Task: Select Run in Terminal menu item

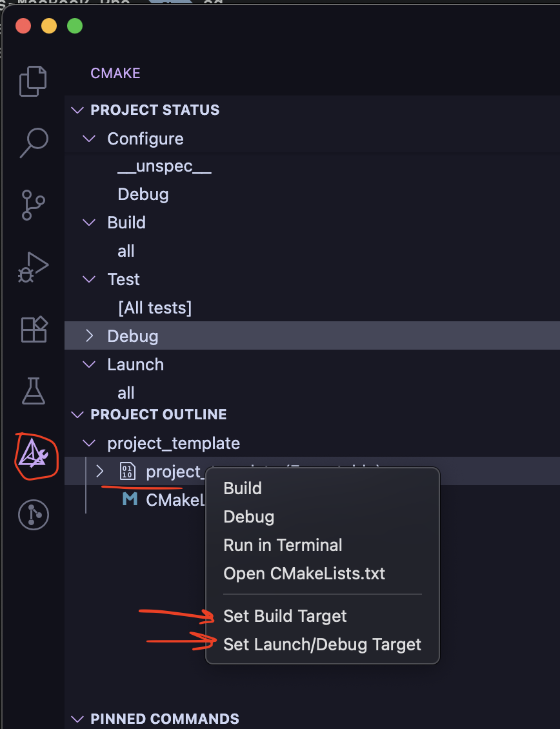Action: click(x=283, y=545)
